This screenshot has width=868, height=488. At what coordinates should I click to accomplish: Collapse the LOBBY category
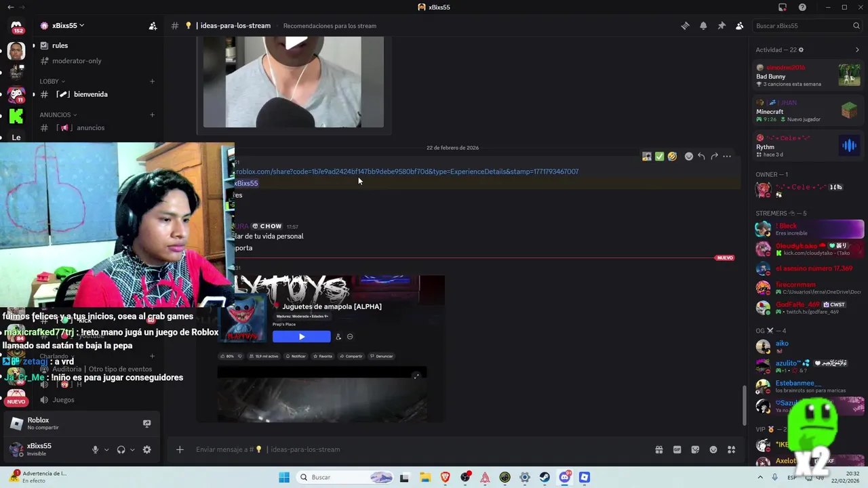pyautogui.click(x=52, y=81)
